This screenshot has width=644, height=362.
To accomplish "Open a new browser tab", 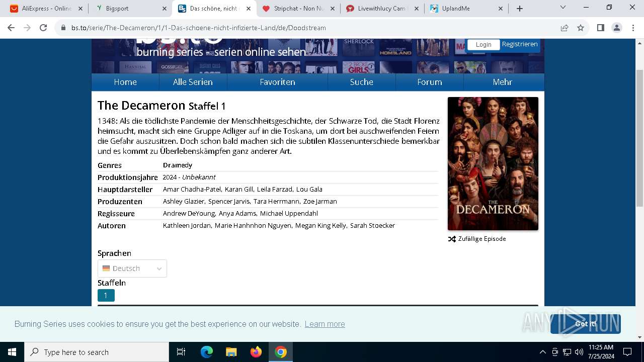I will click(520, 9).
